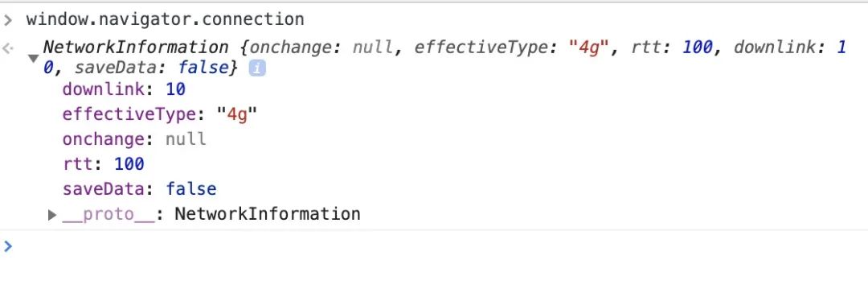Click the blue info icon after saveData

(257, 68)
